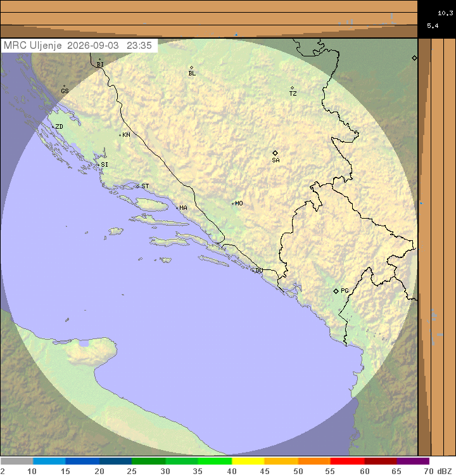
Task: Pick the purple 65 dBZ legend swatch
Action: (x=413, y=461)
